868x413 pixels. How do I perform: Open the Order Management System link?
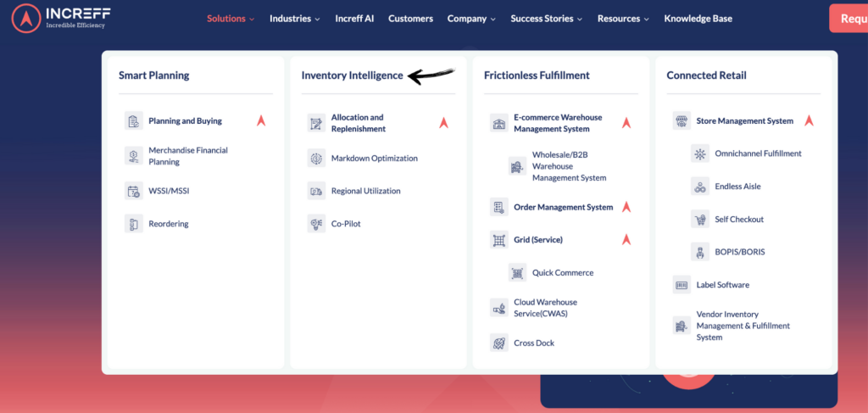click(x=563, y=208)
